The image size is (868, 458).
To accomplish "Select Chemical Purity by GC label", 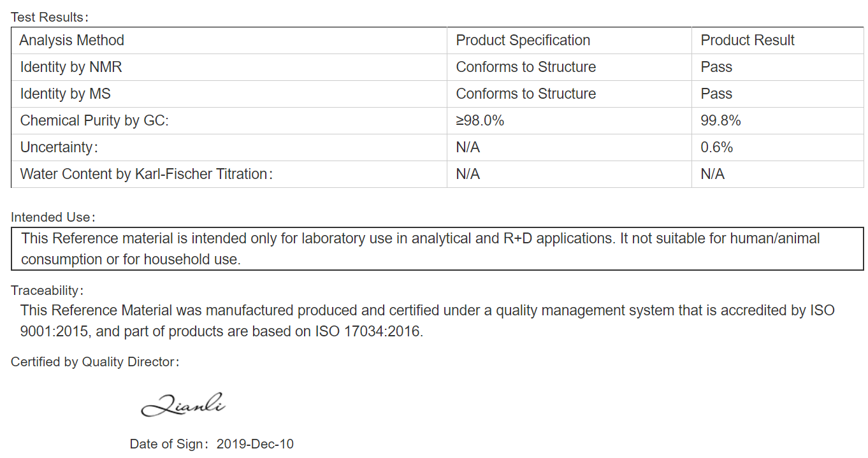I will click(x=94, y=120).
